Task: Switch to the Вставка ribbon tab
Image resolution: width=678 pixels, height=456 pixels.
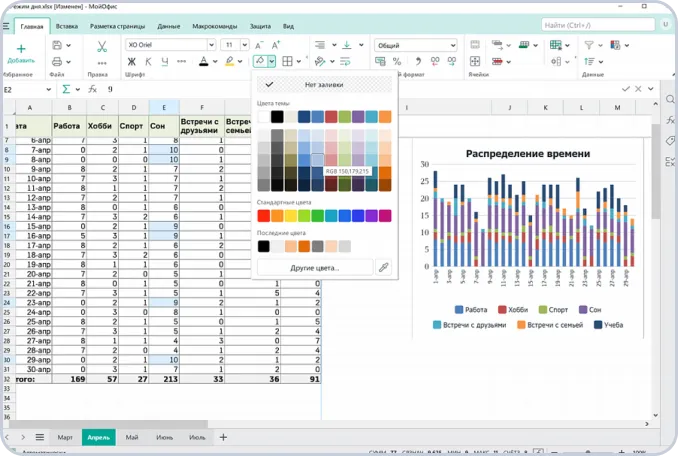Action: click(67, 25)
